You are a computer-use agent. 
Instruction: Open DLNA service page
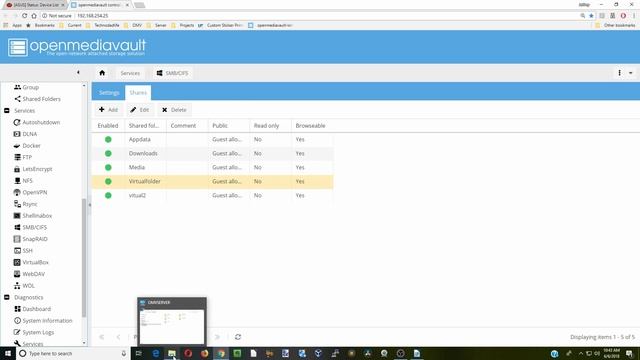pyautogui.click(x=25, y=134)
